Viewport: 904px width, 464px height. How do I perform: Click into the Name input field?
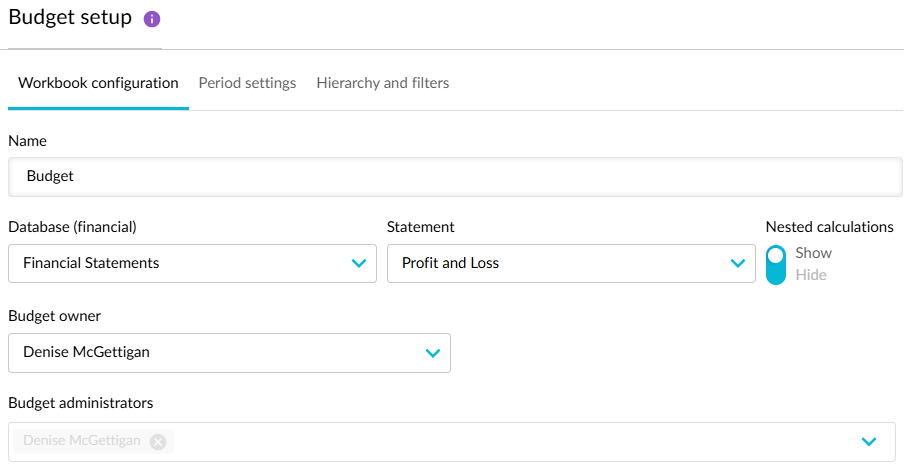click(x=455, y=176)
